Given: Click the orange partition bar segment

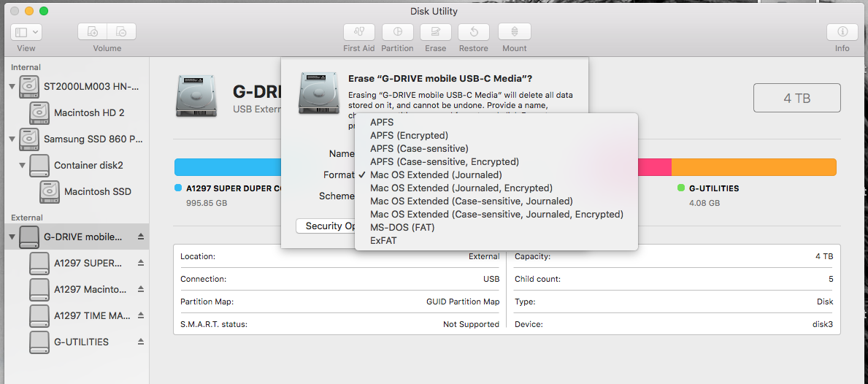Looking at the screenshot, I should point(753,167).
